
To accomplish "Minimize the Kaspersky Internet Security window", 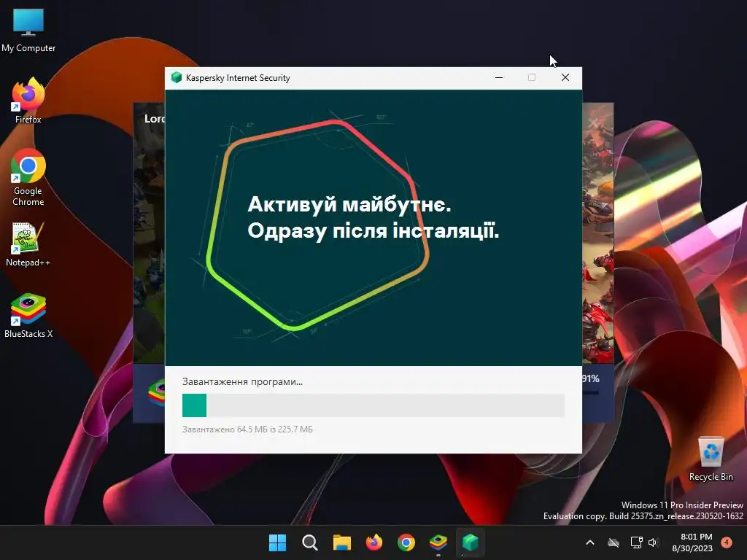I will [x=499, y=77].
